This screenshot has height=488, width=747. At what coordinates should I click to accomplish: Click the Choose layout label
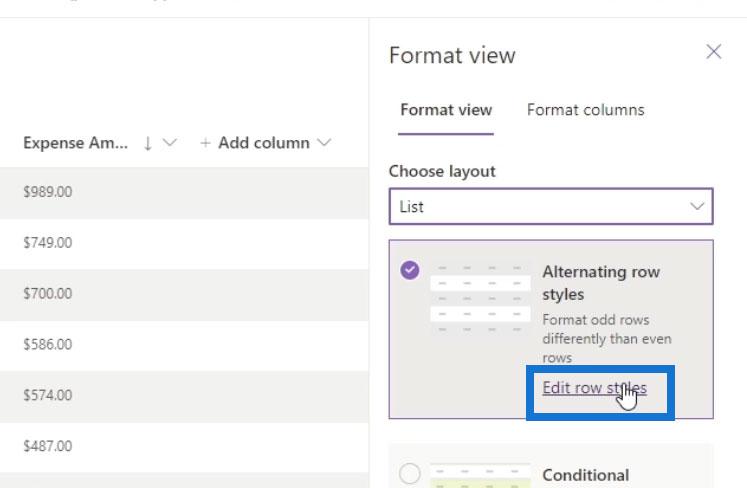click(x=442, y=171)
